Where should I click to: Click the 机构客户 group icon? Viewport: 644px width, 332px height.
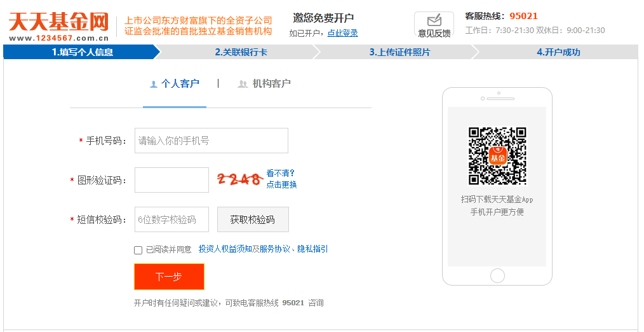243,85
